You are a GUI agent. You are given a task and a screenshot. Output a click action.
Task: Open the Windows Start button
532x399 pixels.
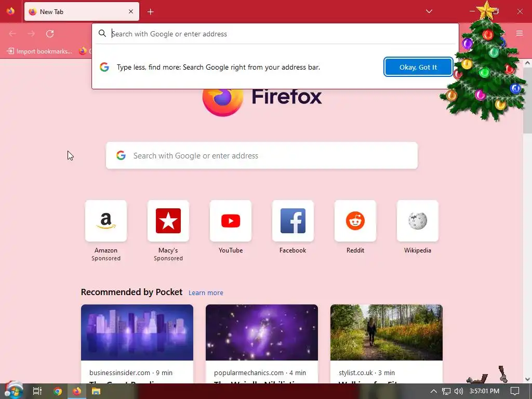(x=14, y=391)
